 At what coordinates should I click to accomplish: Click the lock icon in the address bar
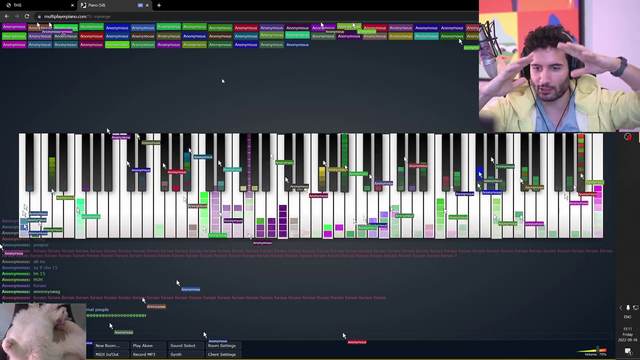click(39, 17)
